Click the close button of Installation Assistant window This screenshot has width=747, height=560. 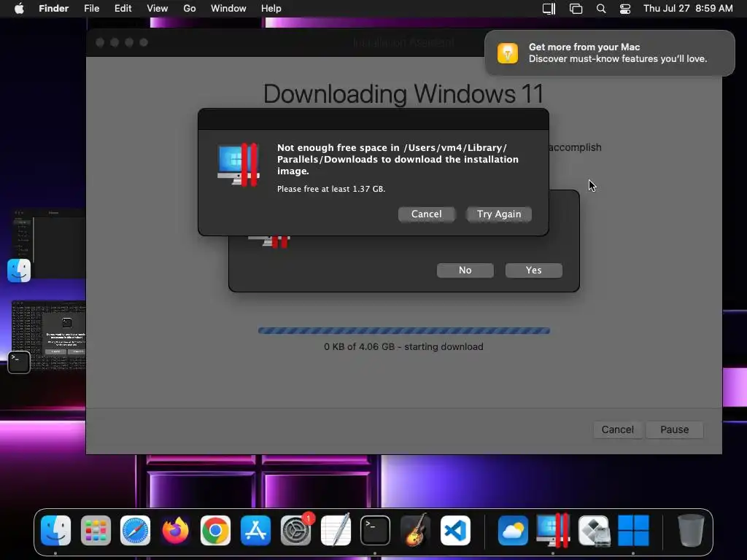[100, 42]
